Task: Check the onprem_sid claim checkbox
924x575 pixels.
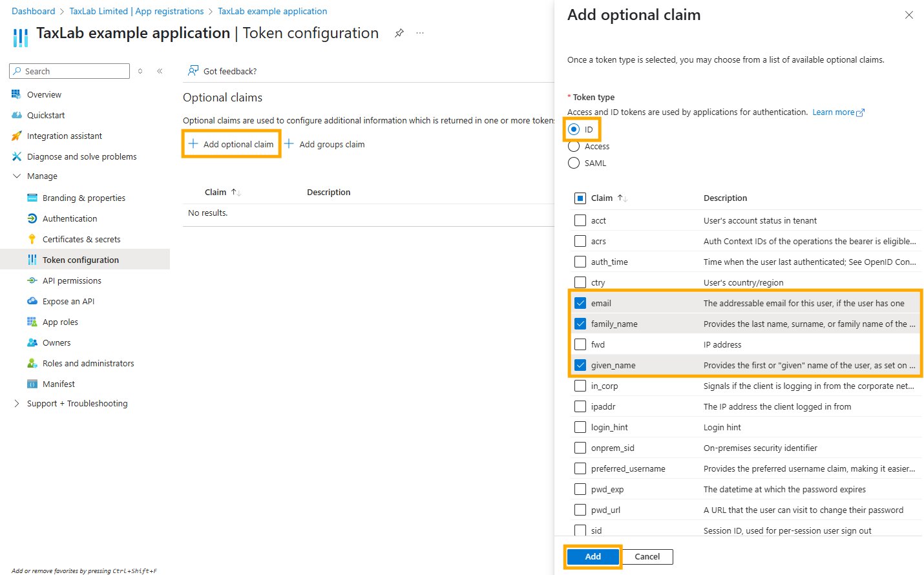Action: coord(580,448)
